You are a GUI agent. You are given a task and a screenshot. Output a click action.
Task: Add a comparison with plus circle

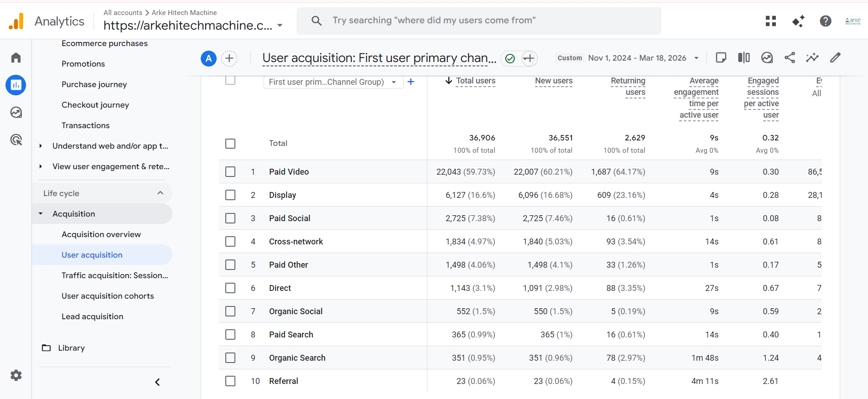229,58
